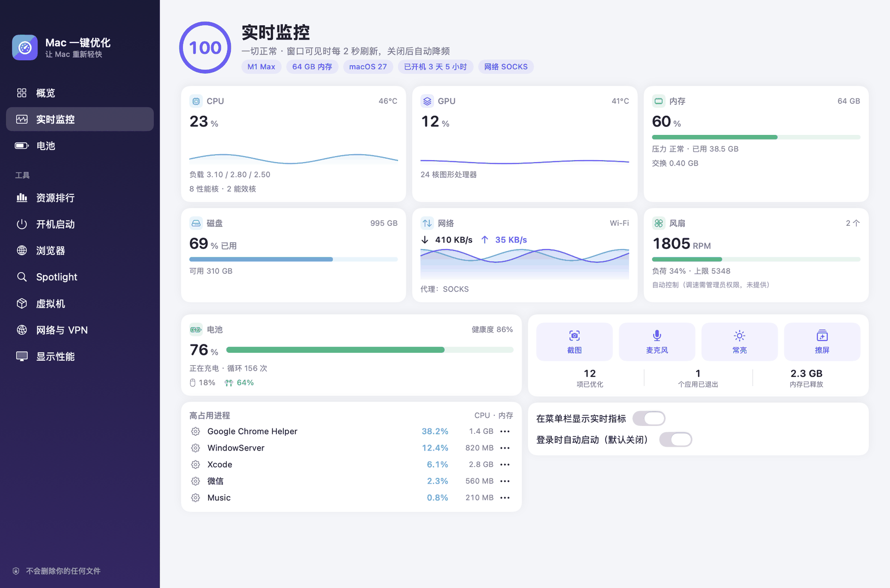Click the Spotlight magnifier icon
Image resolution: width=890 pixels, height=588 pixels.
click(22, 277)
